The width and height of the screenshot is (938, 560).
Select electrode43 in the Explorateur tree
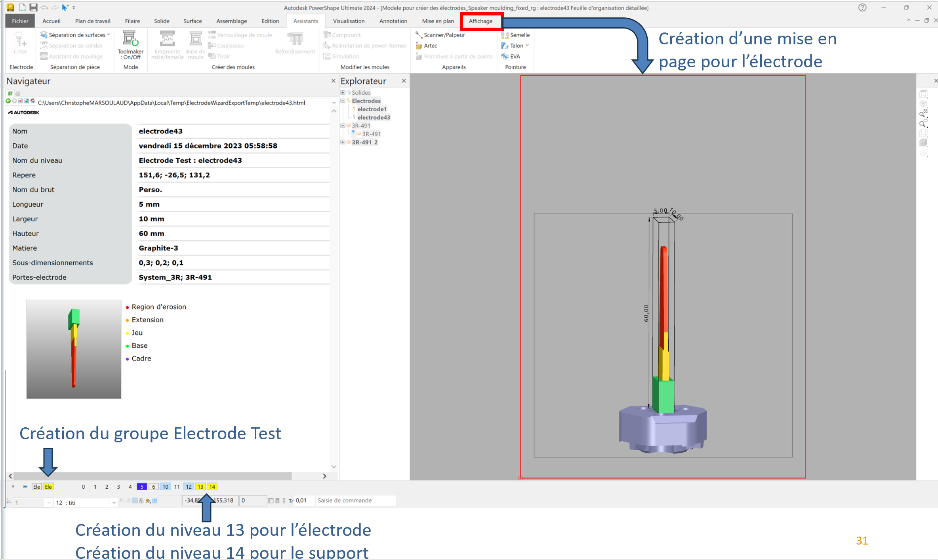click(x=374, y=117)
